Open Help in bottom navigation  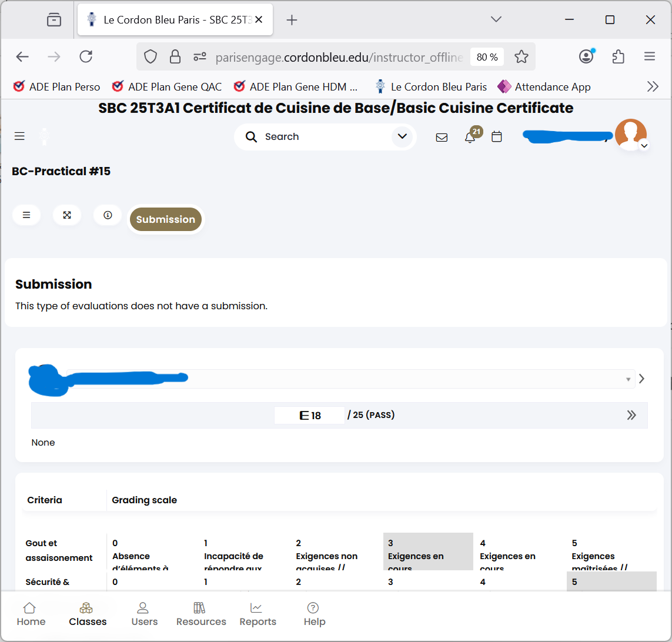coord(314,614)
